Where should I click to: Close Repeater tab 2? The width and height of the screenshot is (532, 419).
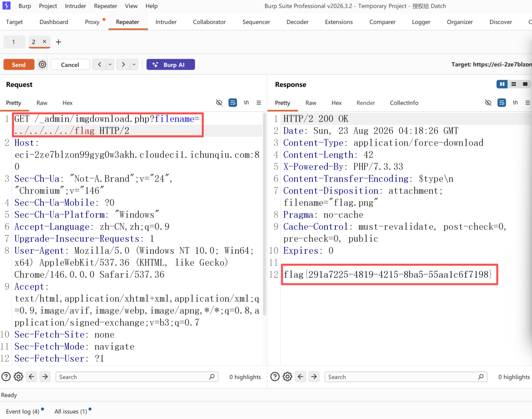pos(44,41)
